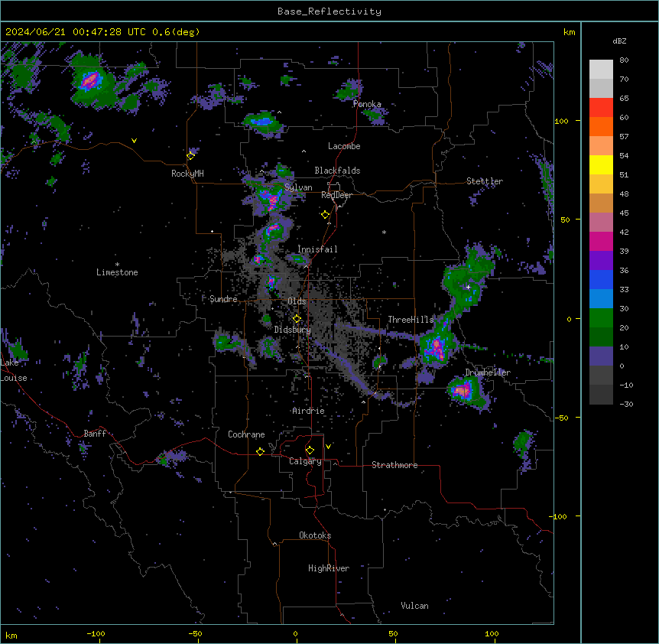Click the storm cell core left of Drumheller label
Image resolution: width=659 pixels, height=644 pixels.
click(463, 390)
